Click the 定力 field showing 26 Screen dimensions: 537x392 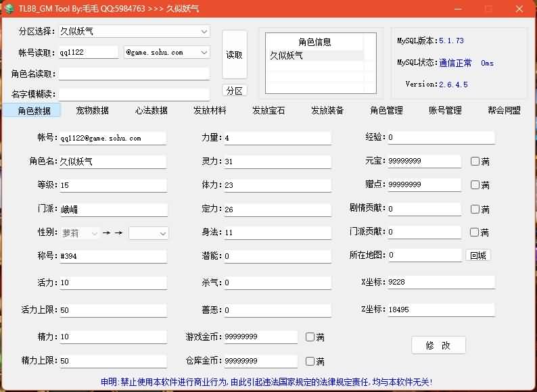(x=278, y=210)
